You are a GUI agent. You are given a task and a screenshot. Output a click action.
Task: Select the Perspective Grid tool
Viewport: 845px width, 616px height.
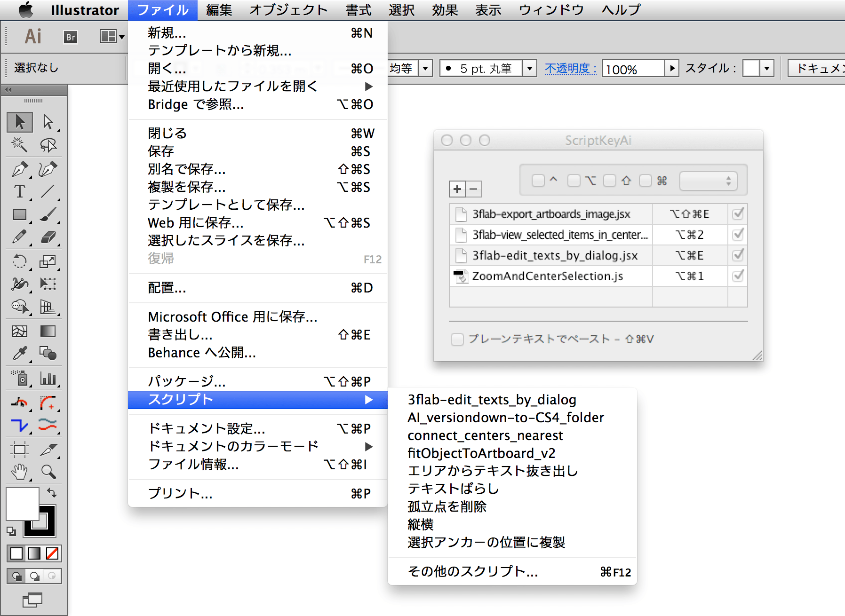point(48,307)
